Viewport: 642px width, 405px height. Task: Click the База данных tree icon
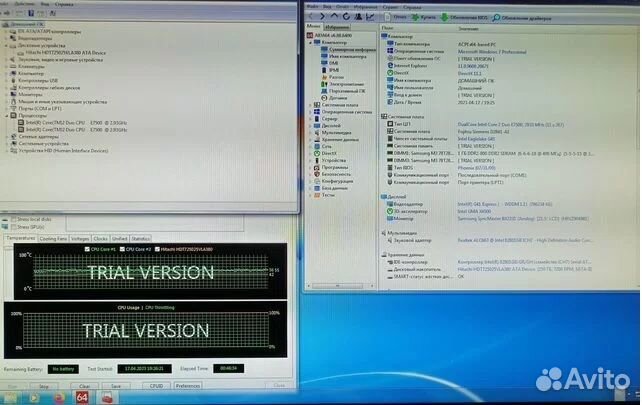317,188
